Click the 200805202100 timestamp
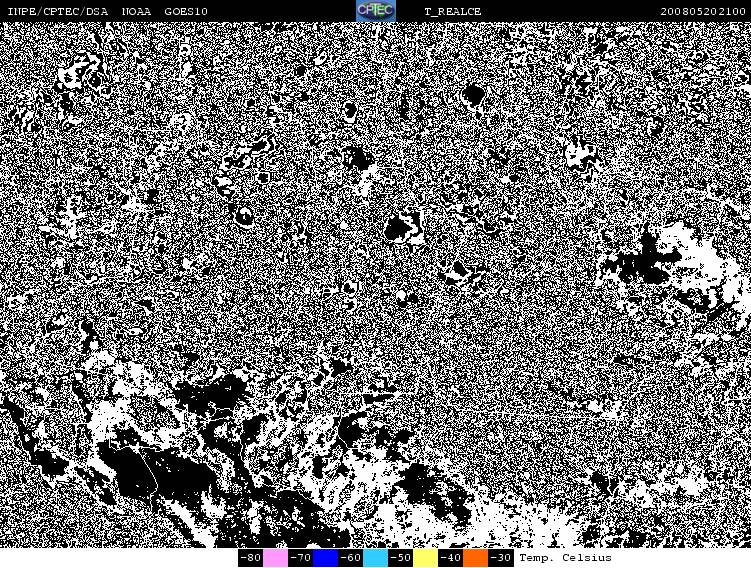 click(x=703, y=11)
